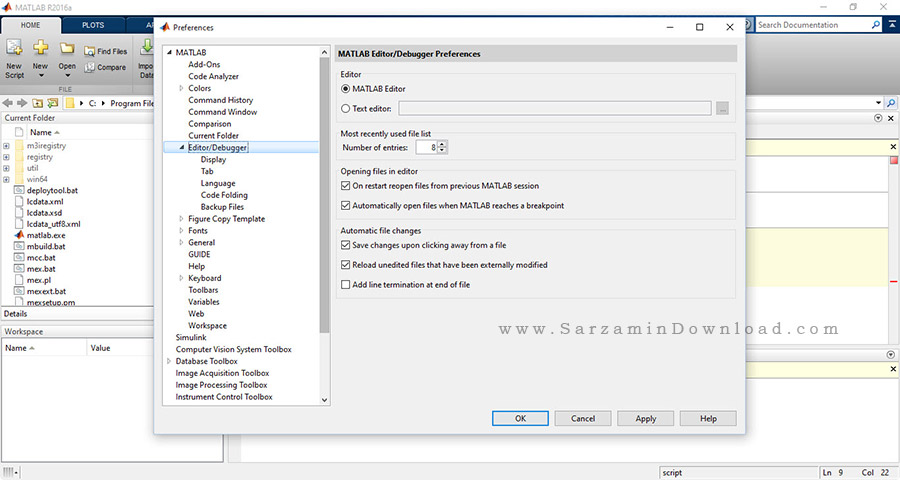Click the Find Files icon

pyautogui.click(x=90, y=51)
